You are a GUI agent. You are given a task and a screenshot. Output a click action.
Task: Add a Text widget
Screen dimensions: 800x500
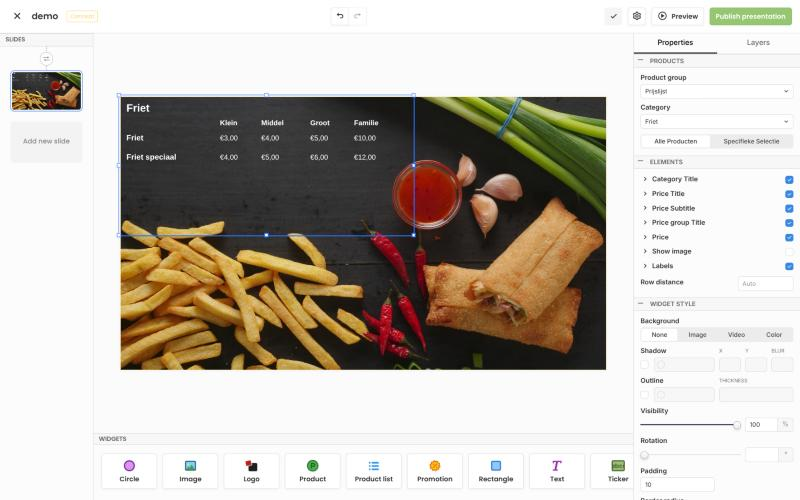pyautogui.click(x=557, y=471)
